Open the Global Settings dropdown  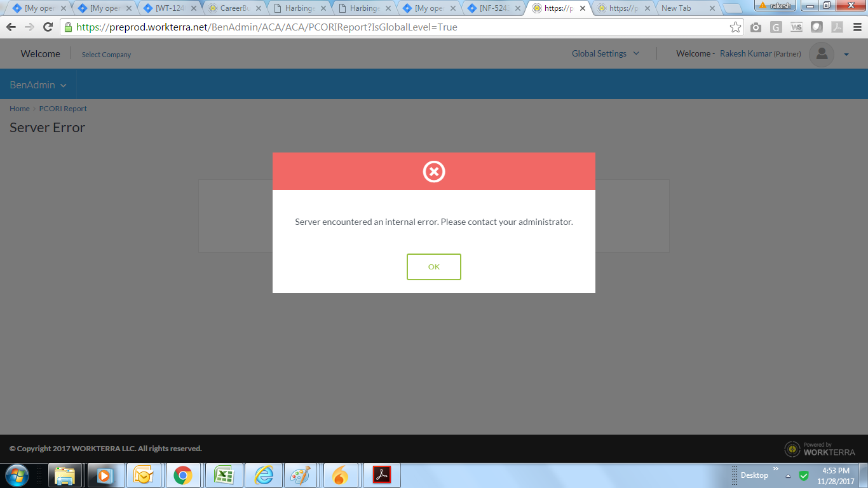click(605, 54)
